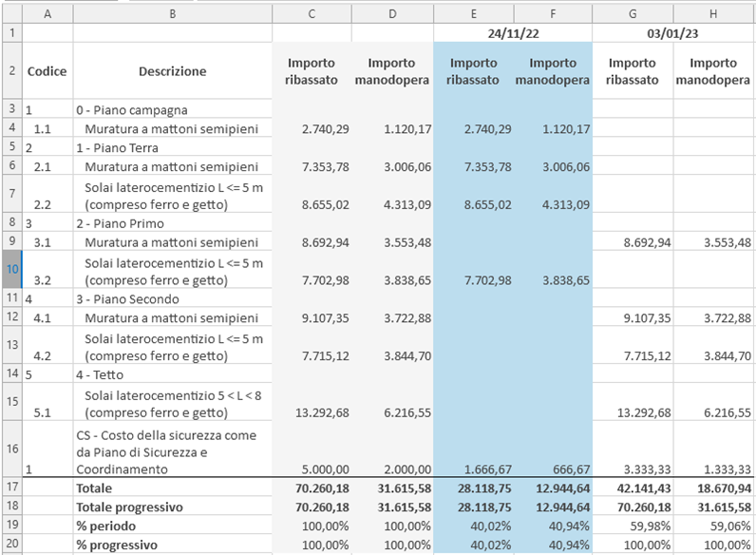This screenshot has height=555, width=756.
Task: Select cell '2 - Piano Primo'
Action: pos(173,223)
